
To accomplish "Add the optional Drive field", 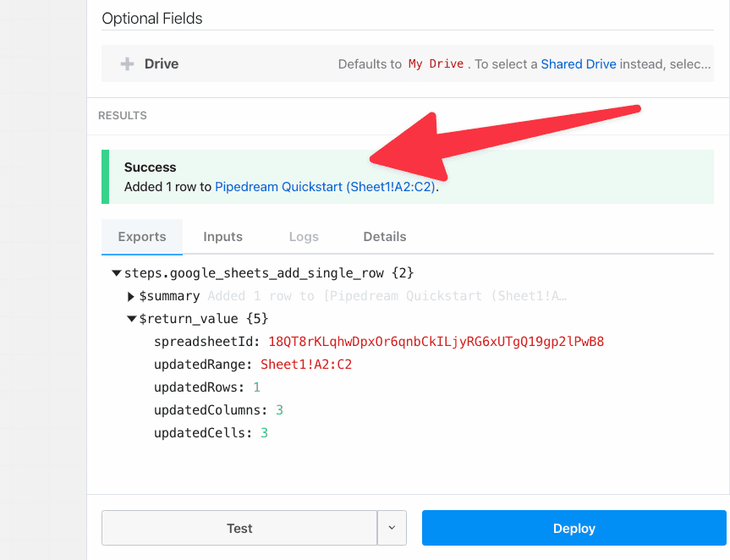I will [x=162, y=64].
